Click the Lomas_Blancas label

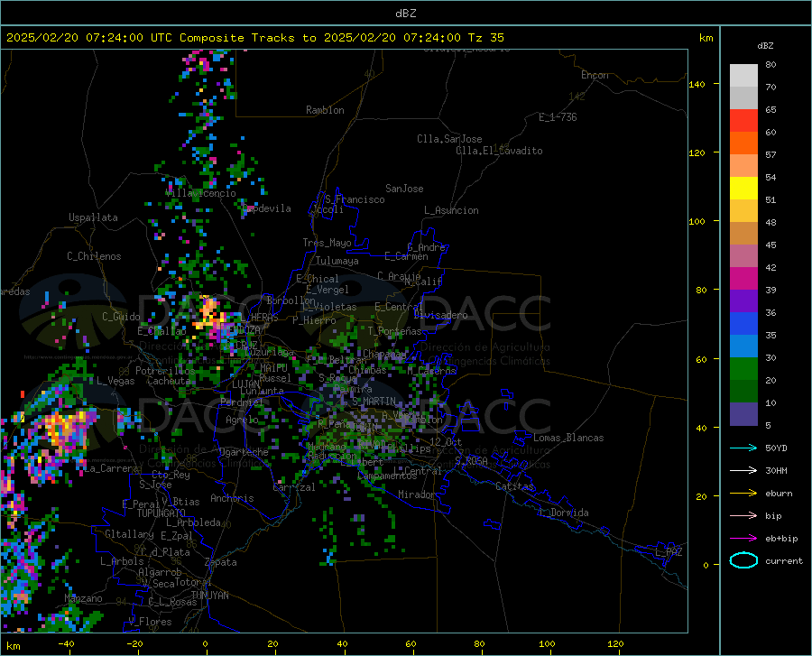(x=568, y=438)
